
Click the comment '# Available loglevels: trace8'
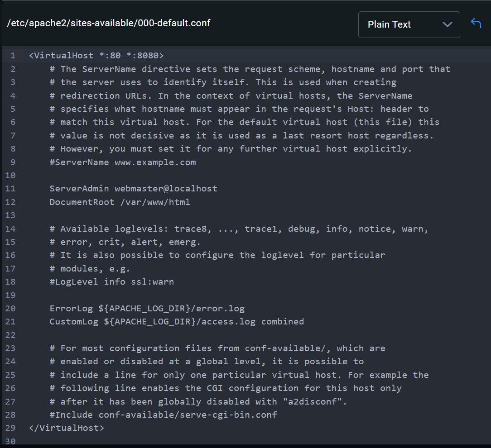[239, 229]
